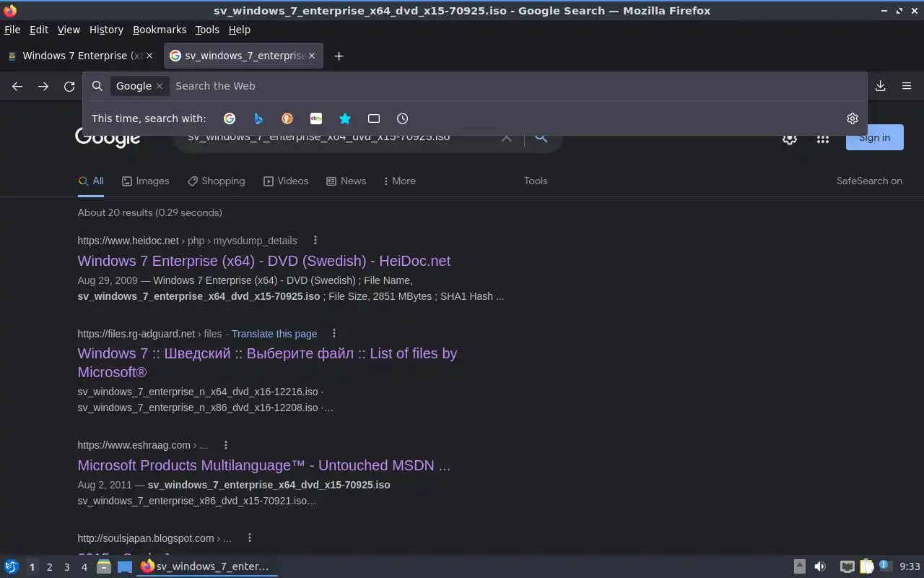The width and height of the screenshot is (924, 578).
Task: Open a new tab with the plus button
Action: (x=339, y=56)
